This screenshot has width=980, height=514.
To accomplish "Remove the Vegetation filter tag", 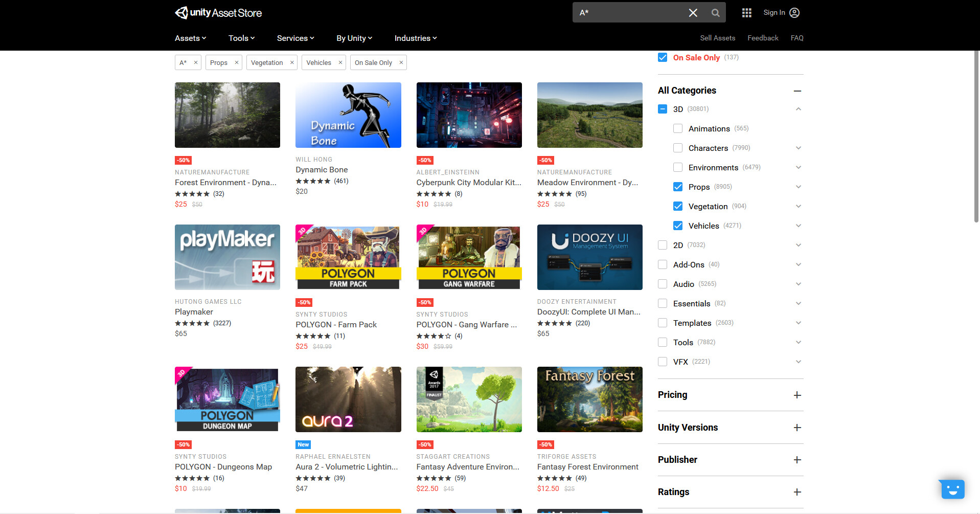I will click(292, 62).
